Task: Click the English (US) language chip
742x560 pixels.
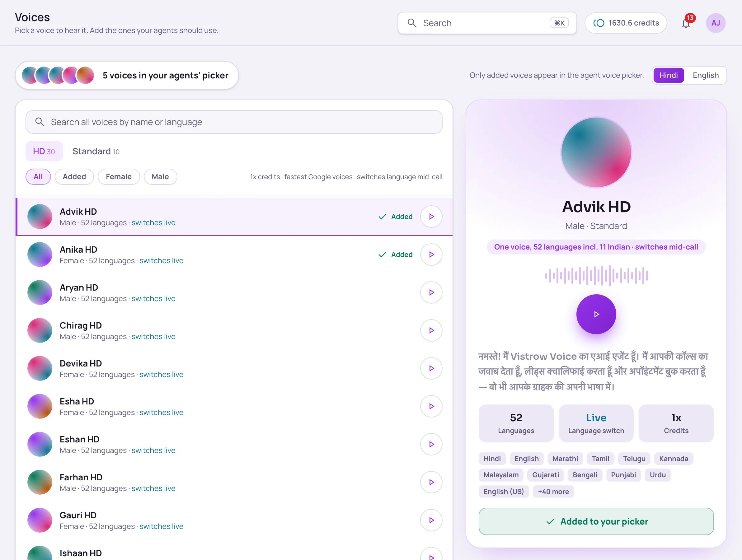Action: (504, 491)
